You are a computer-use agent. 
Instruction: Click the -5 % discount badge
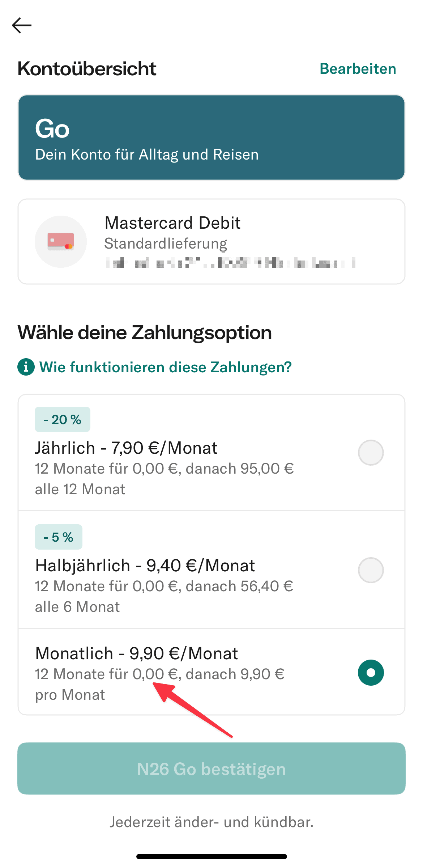[59, 537]
